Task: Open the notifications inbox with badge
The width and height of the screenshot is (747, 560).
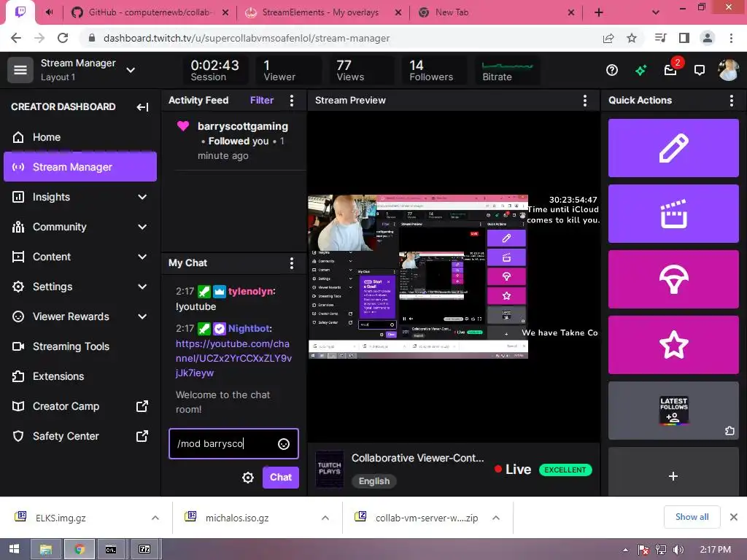Action: [671, 71]
